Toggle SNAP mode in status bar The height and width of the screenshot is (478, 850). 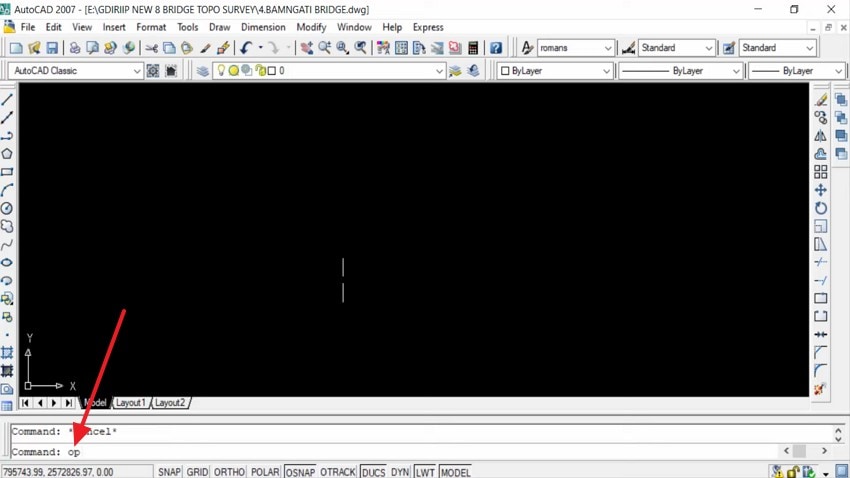click(x=169, y=472)
